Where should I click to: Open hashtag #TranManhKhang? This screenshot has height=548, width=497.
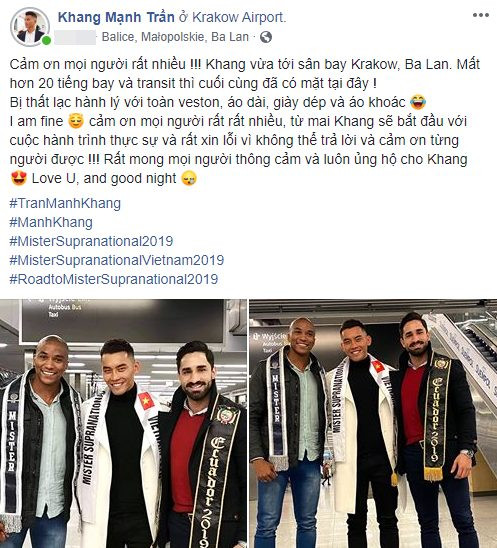(x=65, y=203)
